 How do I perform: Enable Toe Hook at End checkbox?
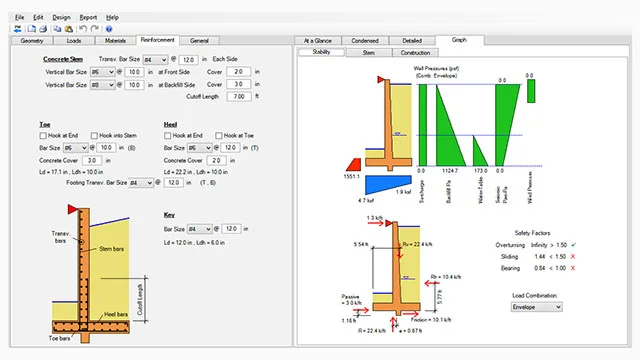[43, 135]
